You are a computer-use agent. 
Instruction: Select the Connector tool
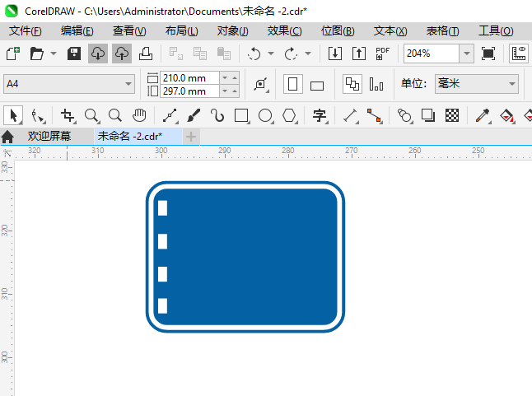tap(375, 115)
